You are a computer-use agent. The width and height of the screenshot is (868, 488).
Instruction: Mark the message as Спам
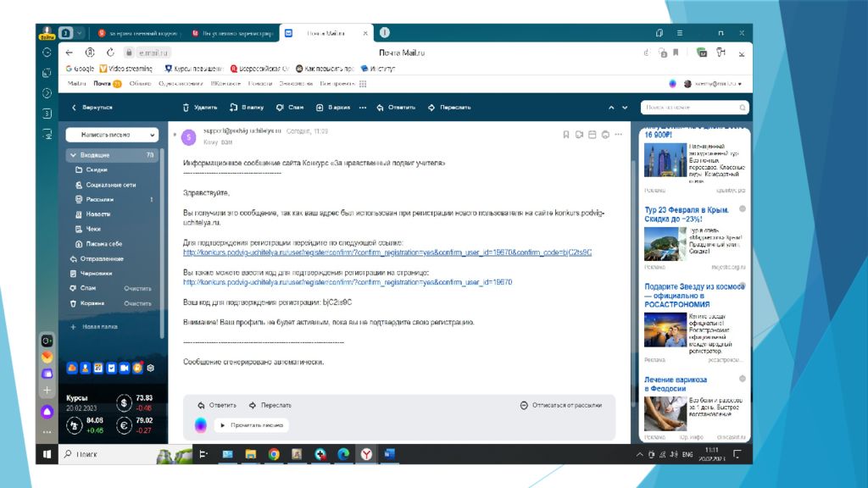coord(290,108)
